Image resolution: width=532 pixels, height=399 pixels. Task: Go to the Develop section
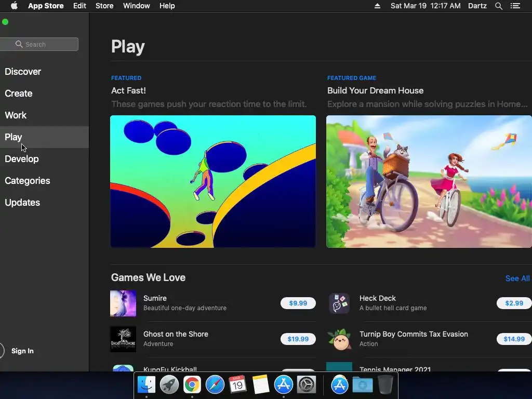pyautogui.click(x=22, y=159)
